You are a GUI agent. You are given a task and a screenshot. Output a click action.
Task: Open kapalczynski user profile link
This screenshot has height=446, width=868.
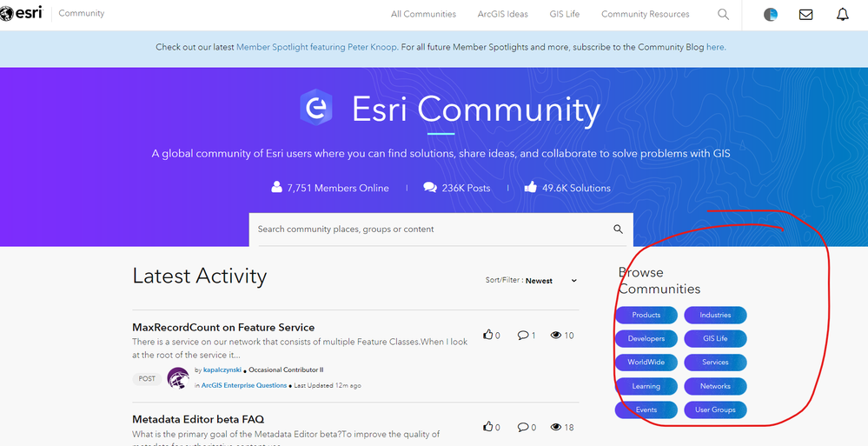pos(222,369)
